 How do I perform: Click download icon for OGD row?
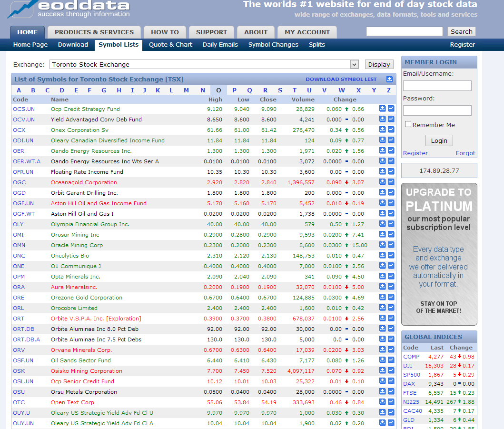(382, 192)
